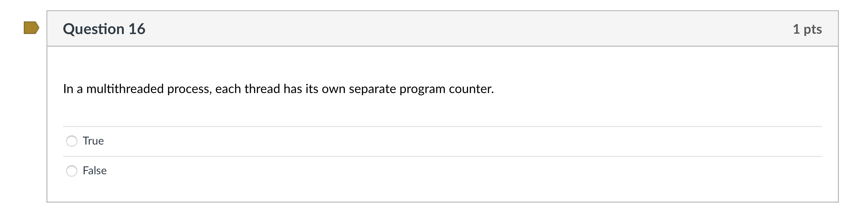Click the question statement about program counters

[x=278, y=88]
